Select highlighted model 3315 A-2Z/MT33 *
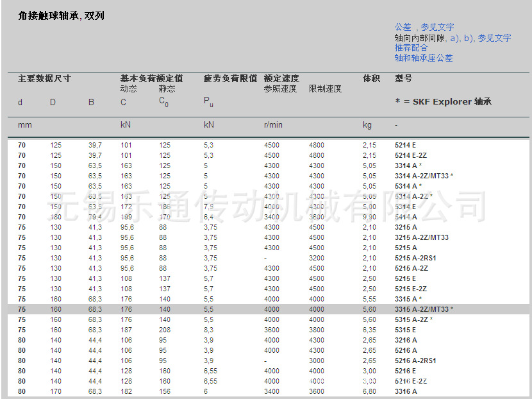Screen dimensions: 532x399 click(424, 309)
